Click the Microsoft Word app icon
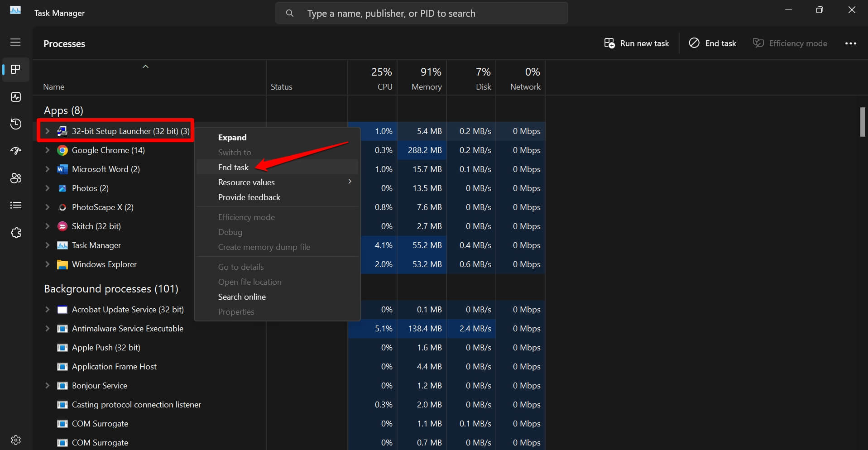 click(62, 169)
